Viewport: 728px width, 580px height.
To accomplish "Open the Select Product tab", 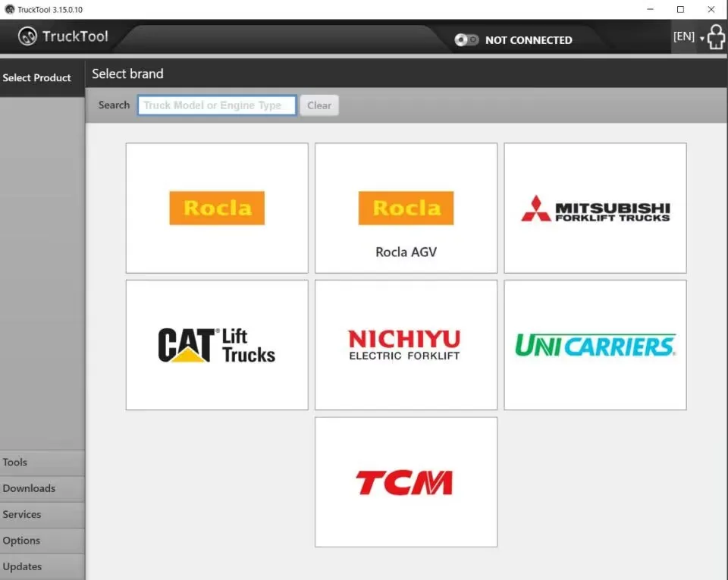I will 42,78.
